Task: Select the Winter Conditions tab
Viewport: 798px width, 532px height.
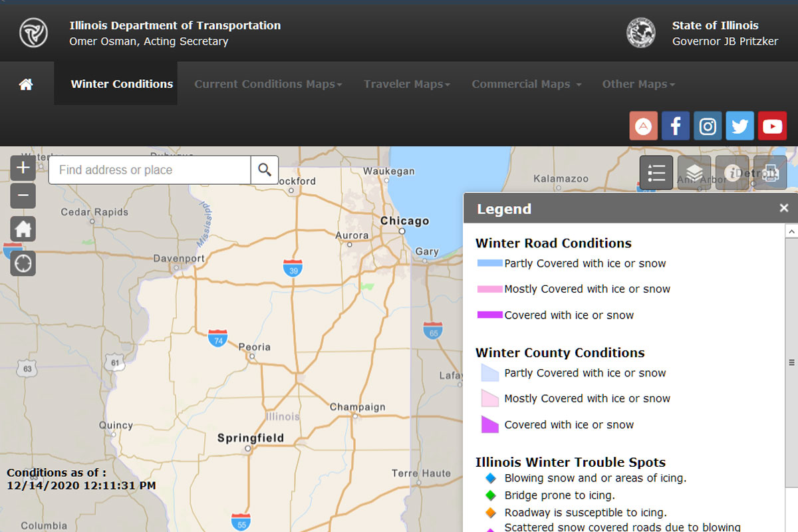Action: 116,84
